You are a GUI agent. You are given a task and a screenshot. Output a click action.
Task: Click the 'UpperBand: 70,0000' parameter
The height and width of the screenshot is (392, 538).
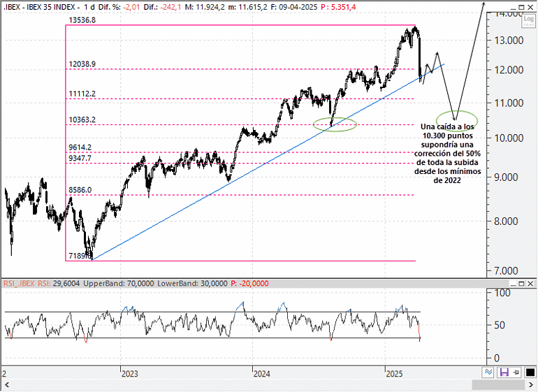(x=119, y=284)
